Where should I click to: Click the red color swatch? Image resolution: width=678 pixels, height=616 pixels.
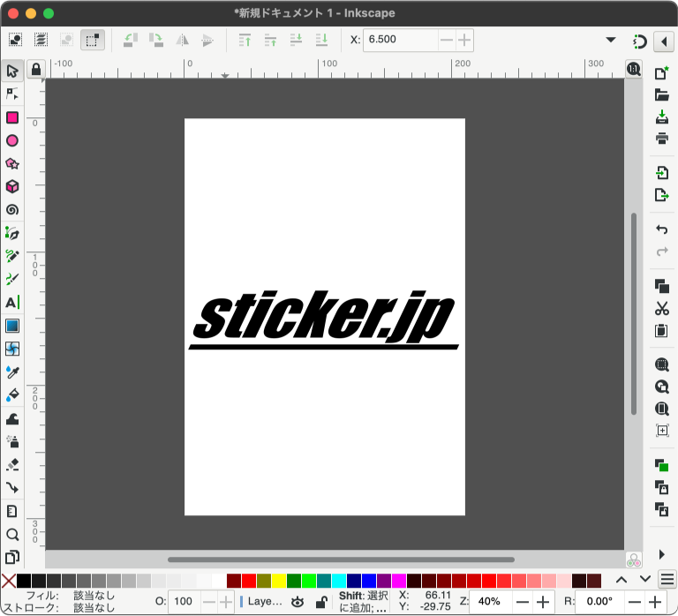249,581
